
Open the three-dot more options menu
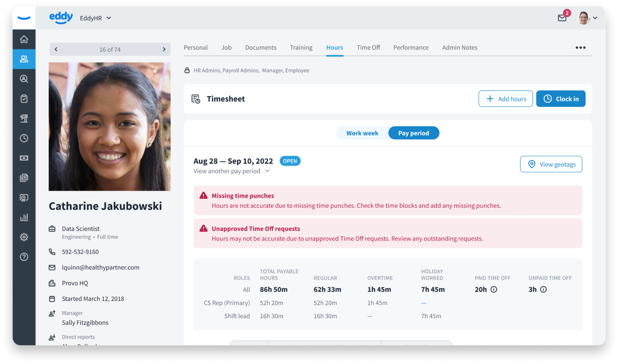tap(581, 48)
